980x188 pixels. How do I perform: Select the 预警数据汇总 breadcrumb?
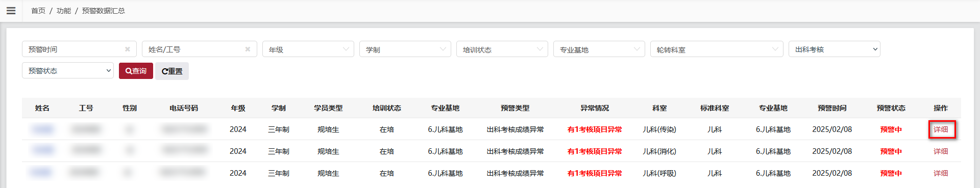click(104, 11)
